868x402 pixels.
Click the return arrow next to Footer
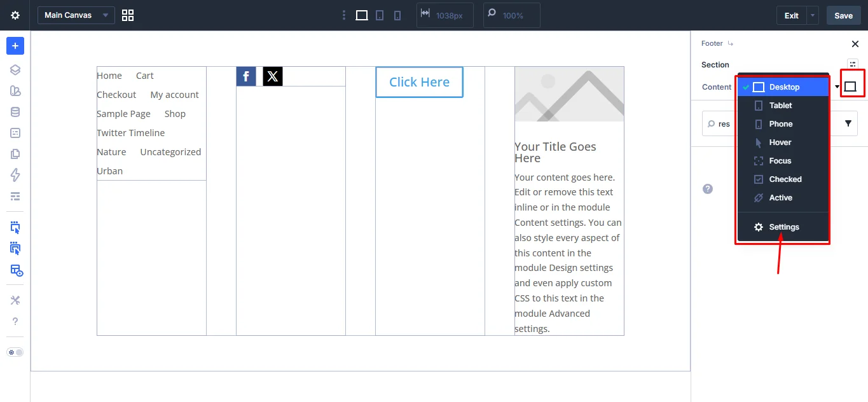(x=731, y=44)
